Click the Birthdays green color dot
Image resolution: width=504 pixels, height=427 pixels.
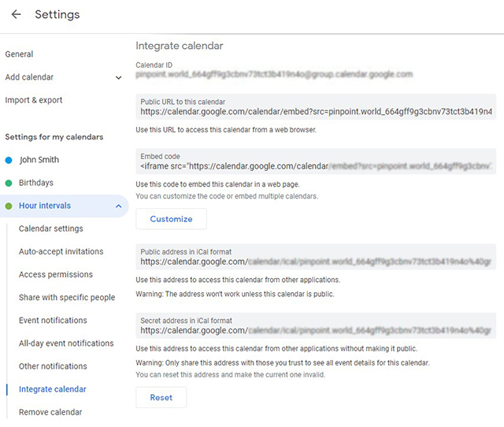tap(9, 183)
